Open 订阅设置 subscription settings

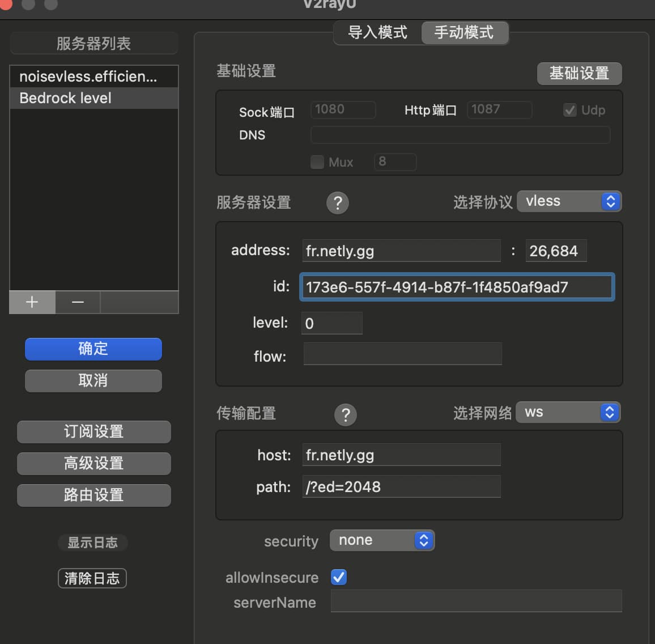coord(93,431)
